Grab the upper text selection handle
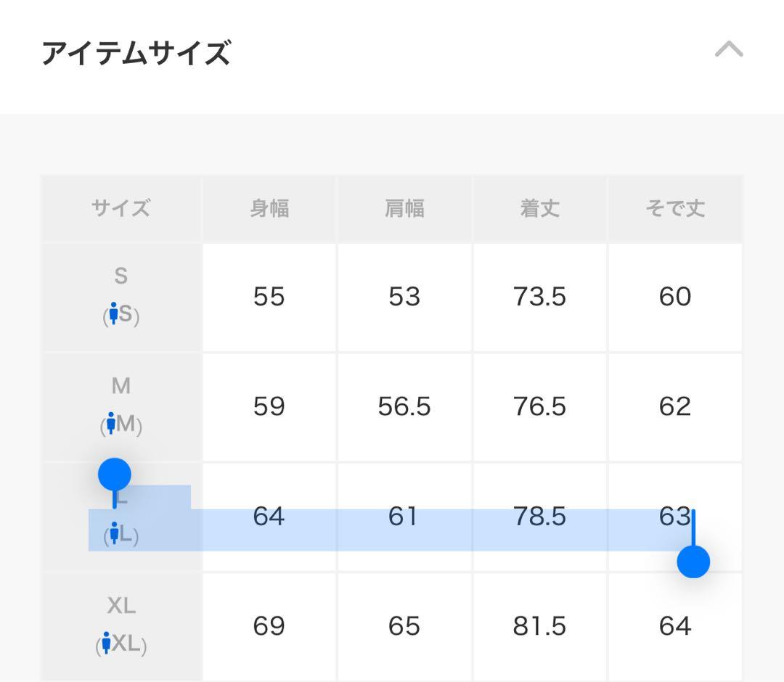This screenshot has height=682, width=784. coord(115,475)
